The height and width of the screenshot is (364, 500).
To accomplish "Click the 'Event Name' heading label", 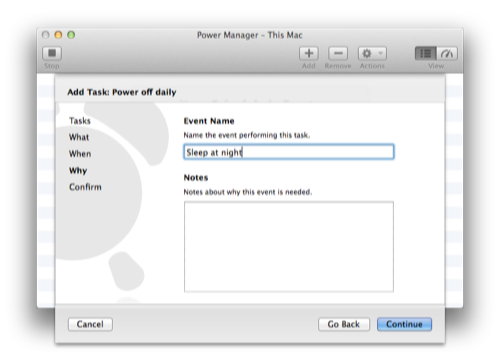I will click(x=209, y=121).
